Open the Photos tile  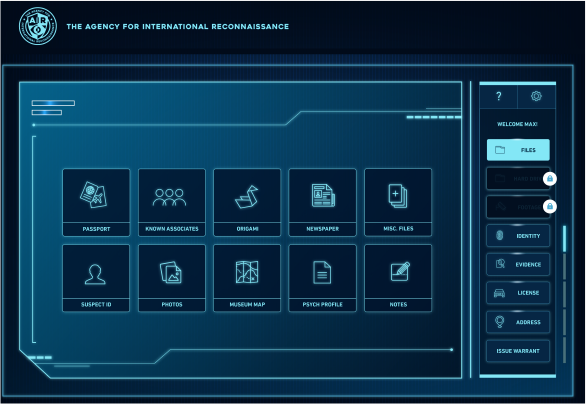[172, 278]
